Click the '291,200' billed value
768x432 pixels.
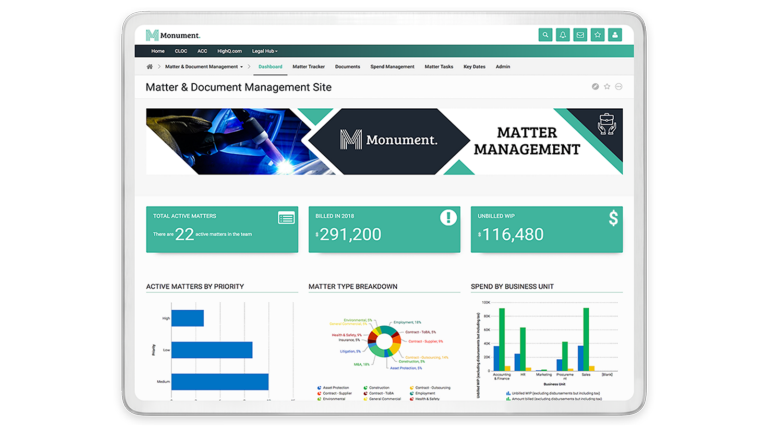coord(350,235)
